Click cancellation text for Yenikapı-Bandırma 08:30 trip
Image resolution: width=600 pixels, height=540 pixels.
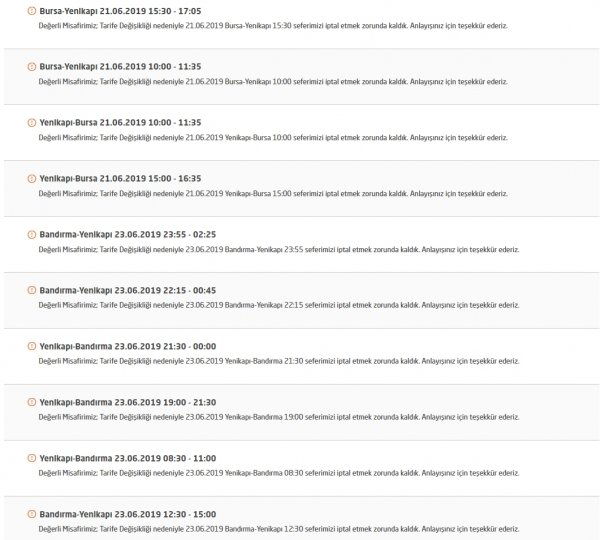click(x=279, y=473)
